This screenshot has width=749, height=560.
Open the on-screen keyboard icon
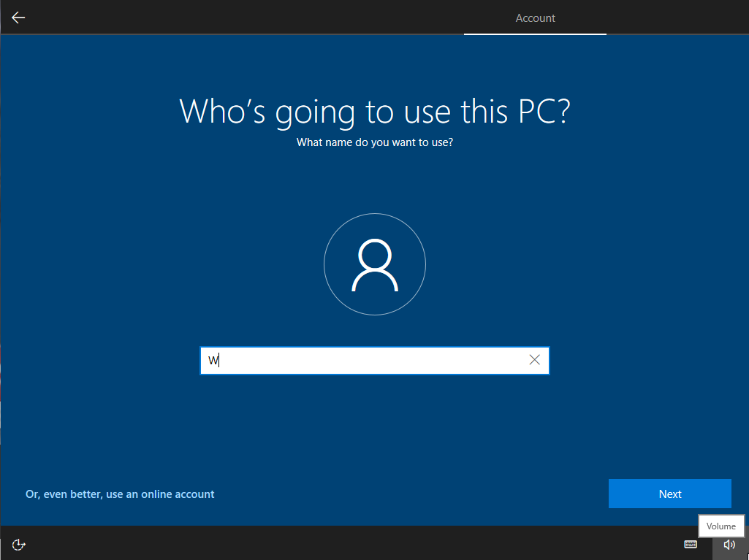tap(691, 544)
